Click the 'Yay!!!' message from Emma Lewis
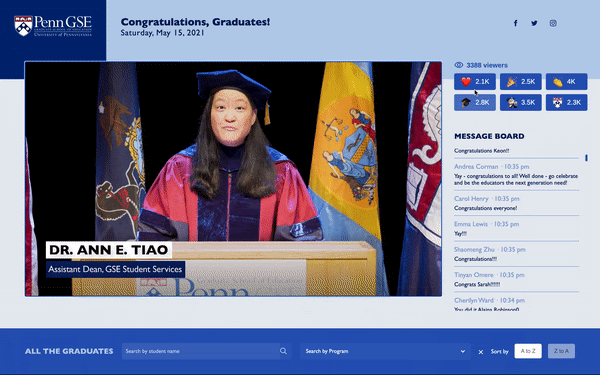This screenshot has width=600, height=375. (x=460, y=233)
